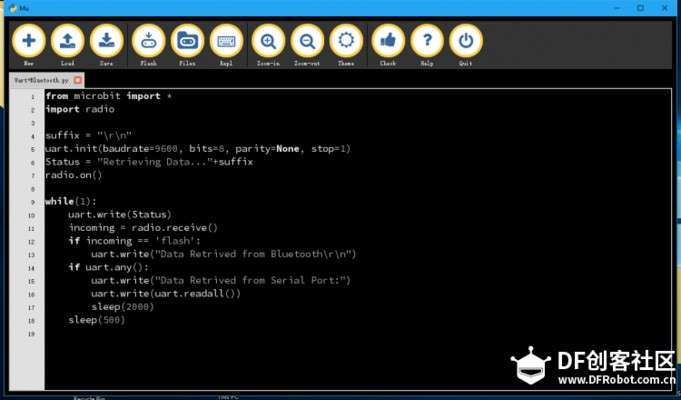Select the Uart+Bluetooth.py tab

[38, 79]
